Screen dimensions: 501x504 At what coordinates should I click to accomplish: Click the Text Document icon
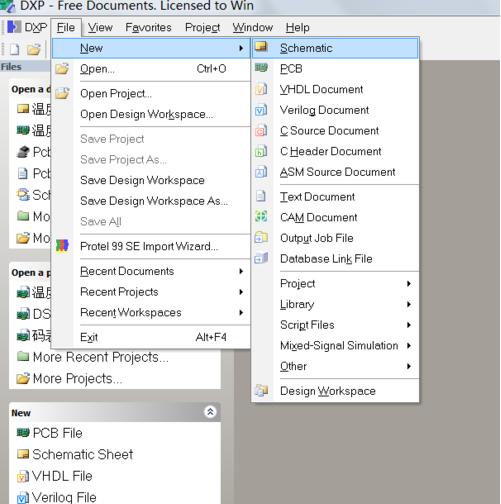pyautogui.click(x=261, y=196)
